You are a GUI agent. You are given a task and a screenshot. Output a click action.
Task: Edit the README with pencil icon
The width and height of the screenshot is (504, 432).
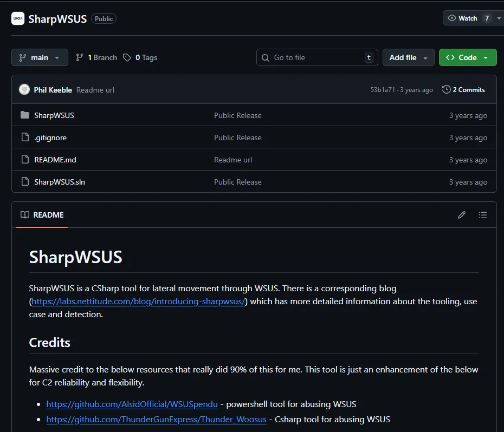[x=462, y=215]
